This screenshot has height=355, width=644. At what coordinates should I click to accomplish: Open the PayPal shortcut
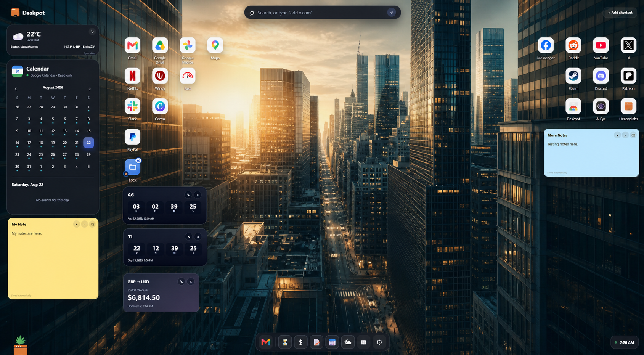132,137
